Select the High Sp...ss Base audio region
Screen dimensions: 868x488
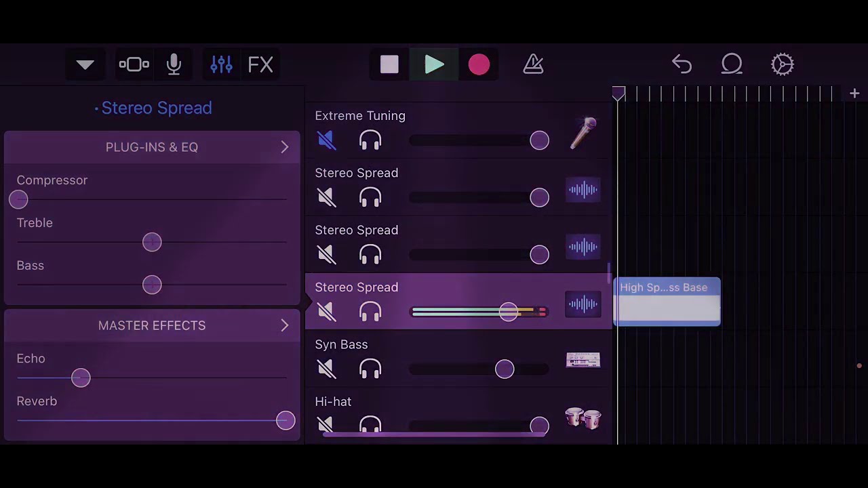pos(667,302)
